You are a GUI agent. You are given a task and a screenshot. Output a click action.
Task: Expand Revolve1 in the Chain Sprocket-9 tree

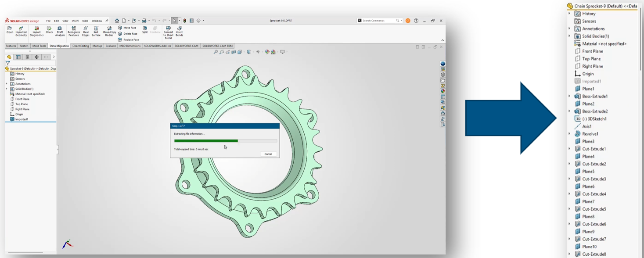pos(569,133)
